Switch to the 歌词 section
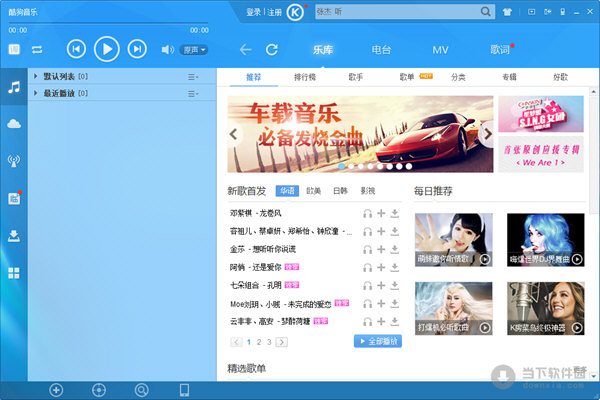Image resolution: width=600 pixels, height=400 pixels. [x=500, y=50]
